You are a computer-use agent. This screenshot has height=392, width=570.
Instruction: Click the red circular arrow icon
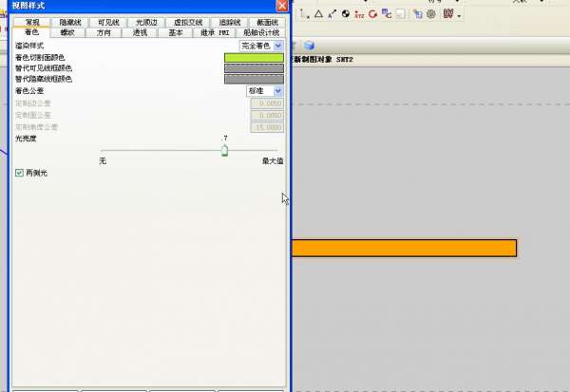click(372, 14)
